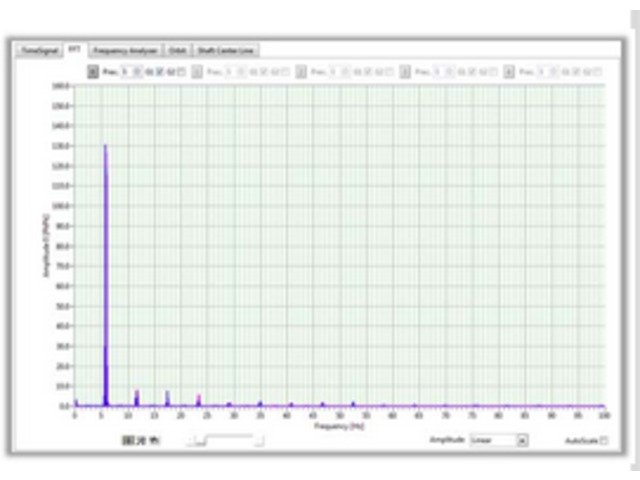Click the fifth cursor button icon
The height and width of the screenshot is (480, 640).
509,72
